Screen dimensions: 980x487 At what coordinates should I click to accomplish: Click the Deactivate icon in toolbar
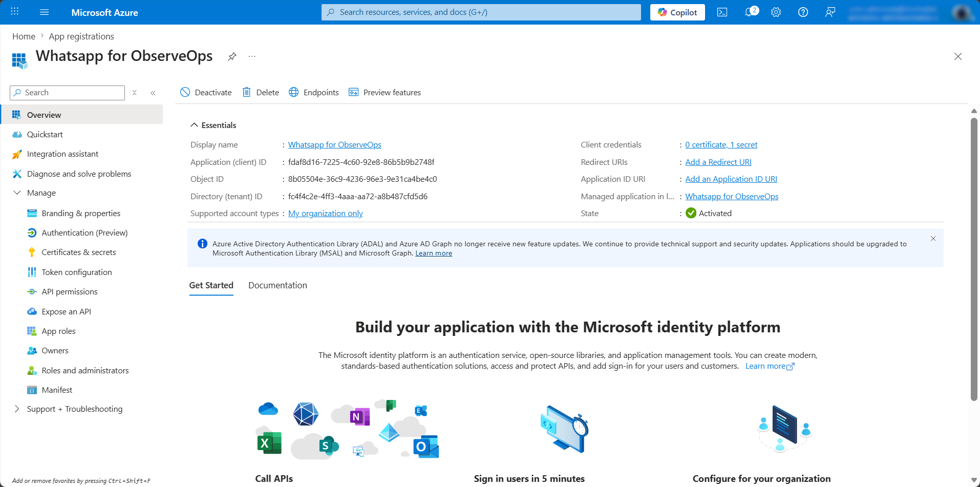(185, 92)
